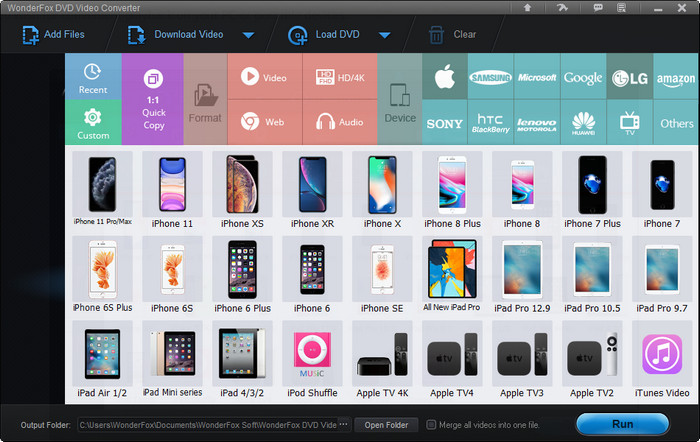
Task: Select the Apple brand tile
Action: [445, 76]
